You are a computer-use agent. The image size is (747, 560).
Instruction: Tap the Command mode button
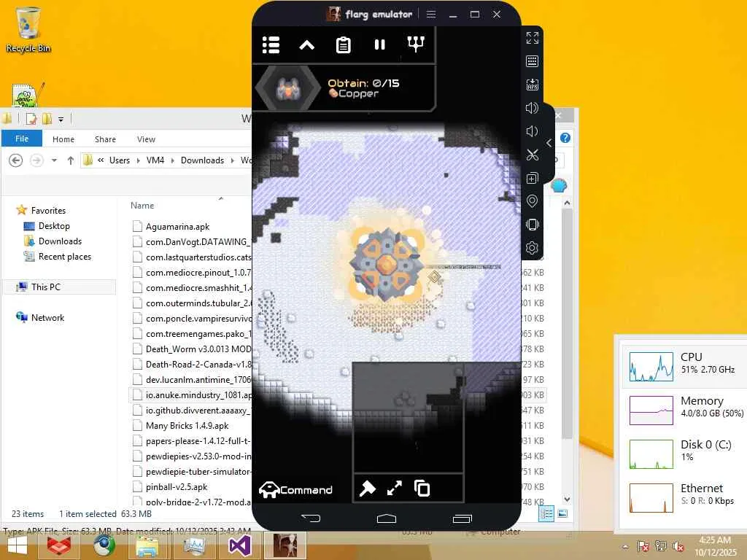(295, 489)
